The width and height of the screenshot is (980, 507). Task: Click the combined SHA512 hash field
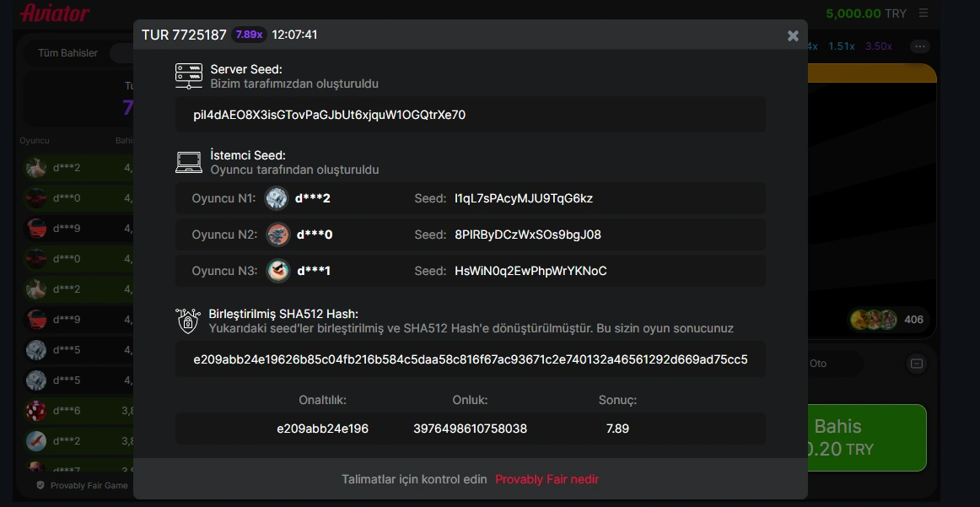471,359
